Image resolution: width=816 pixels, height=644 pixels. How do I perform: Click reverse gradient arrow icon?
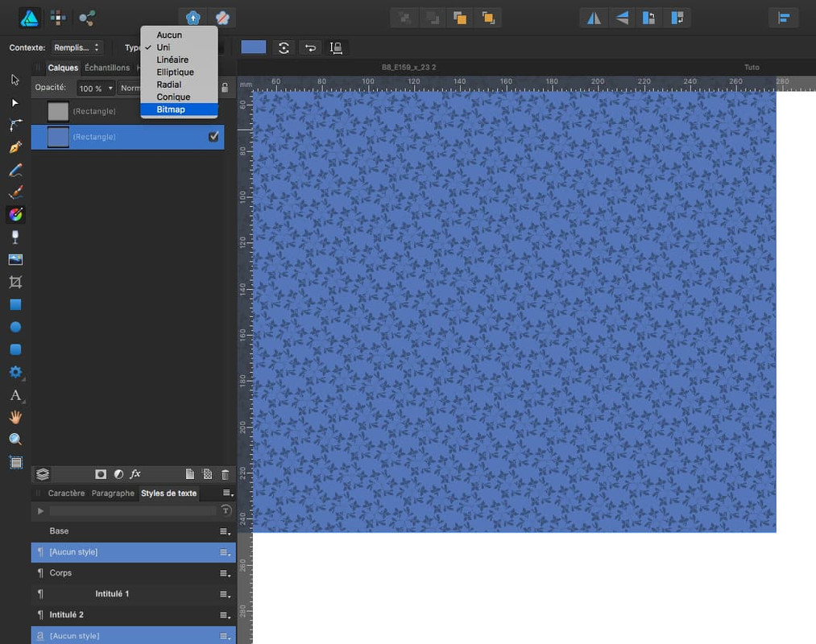point(311,47)
